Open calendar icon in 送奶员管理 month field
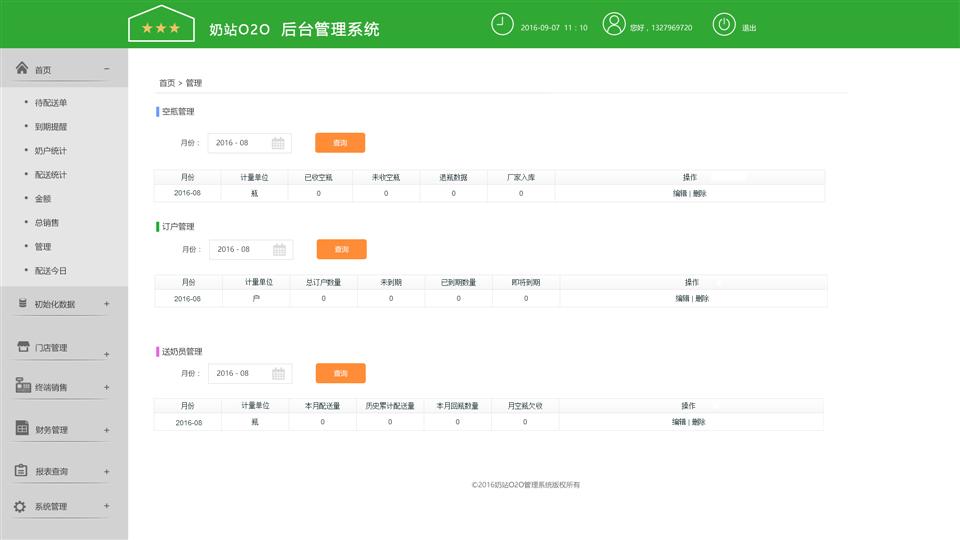The image size is (960, 540). coord(278,373)
